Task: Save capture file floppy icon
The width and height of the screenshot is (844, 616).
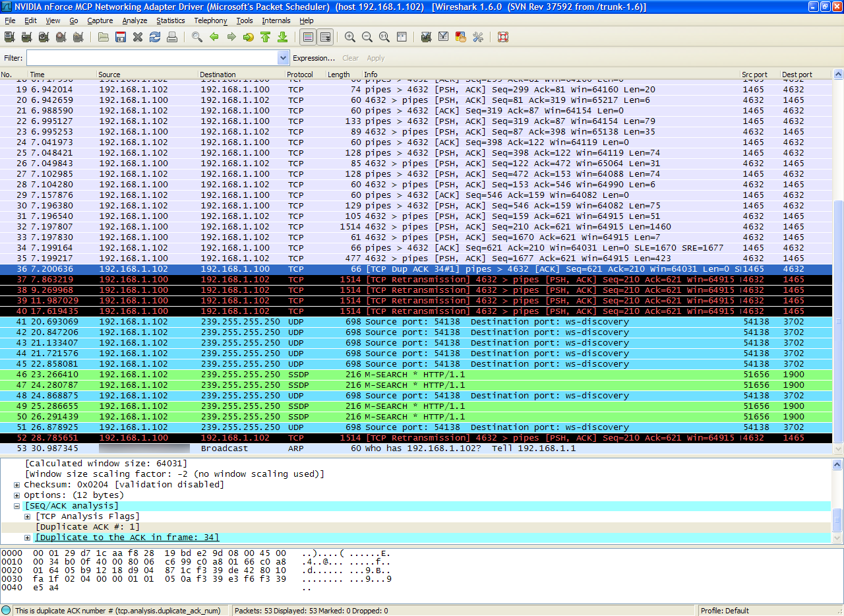Action: pyautogui.click(x=121, y=37)
